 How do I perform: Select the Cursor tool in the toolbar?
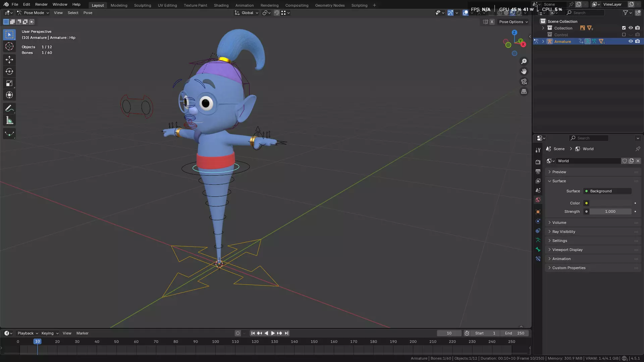pos(9,46)
